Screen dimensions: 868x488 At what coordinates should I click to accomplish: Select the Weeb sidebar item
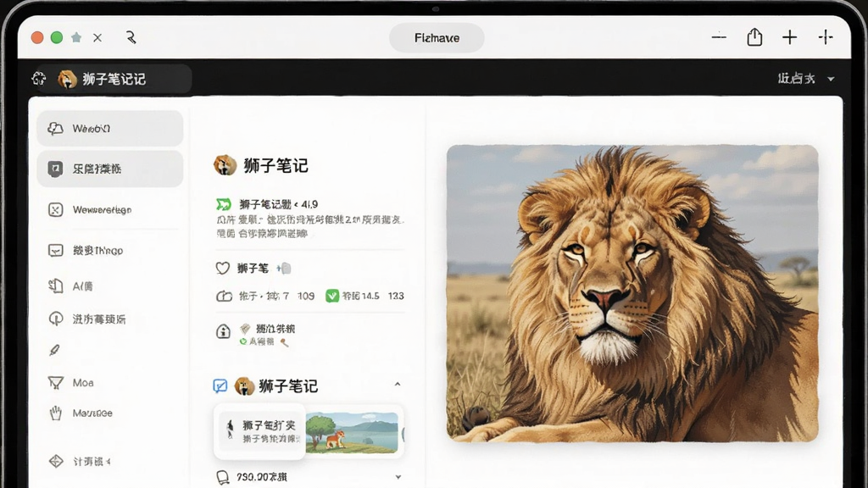110,129
